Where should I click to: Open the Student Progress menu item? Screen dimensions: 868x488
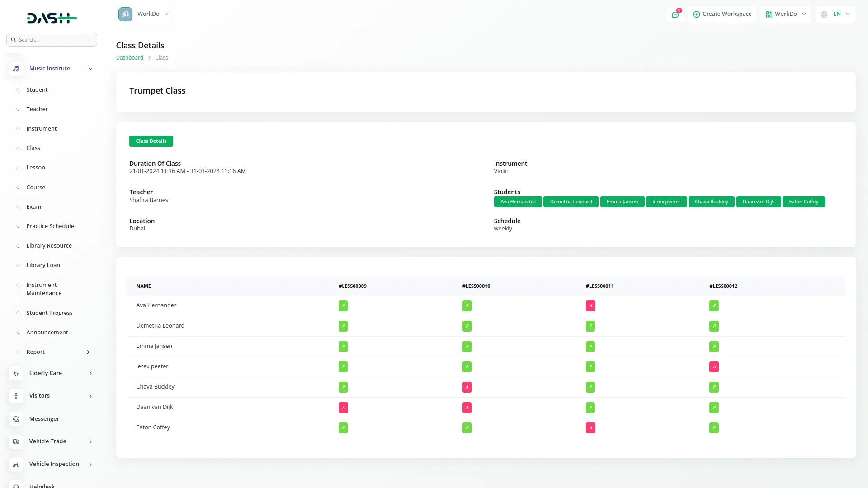point(49,313)
